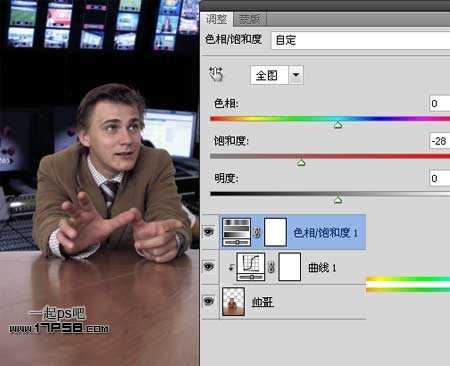
Task: Click the 色相 value input field
Action: click(x=440, y=103)
